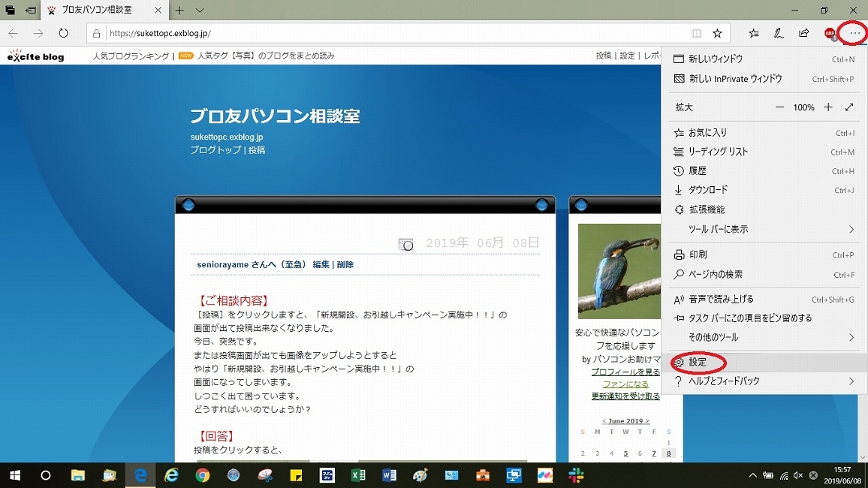Image resolution: width=868 pixels, height=488 pixels.
Task: Refresh the page with the reload icon
Action: (x=64, y=33)
